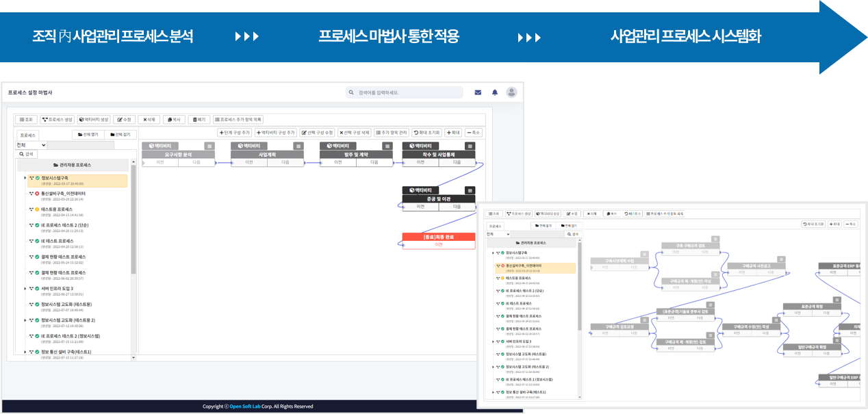Click 확대 초기화 in the front window
This screenshot has height=414, width=868.
pyautogui.click(x=813, y=224)
